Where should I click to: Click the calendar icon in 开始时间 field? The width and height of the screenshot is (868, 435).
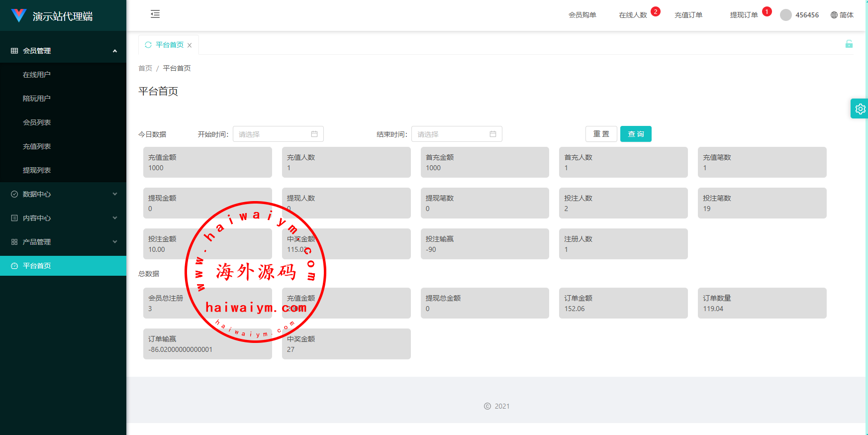coord(314,134)
